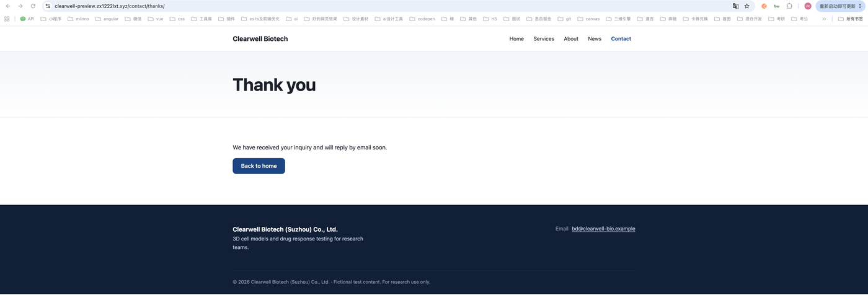Open the orange extension icon
This screenshot has width=868, height=295.
tap(764, 6)
